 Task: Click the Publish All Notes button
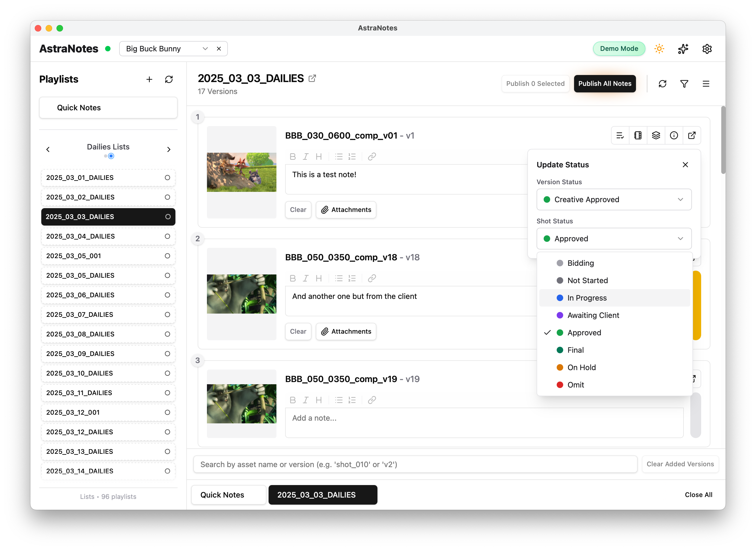pyautogui.click(x=605, y=84)
